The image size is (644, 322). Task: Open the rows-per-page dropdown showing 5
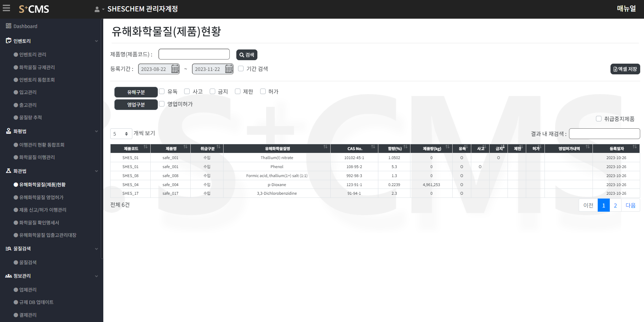(x=121, y=134)
